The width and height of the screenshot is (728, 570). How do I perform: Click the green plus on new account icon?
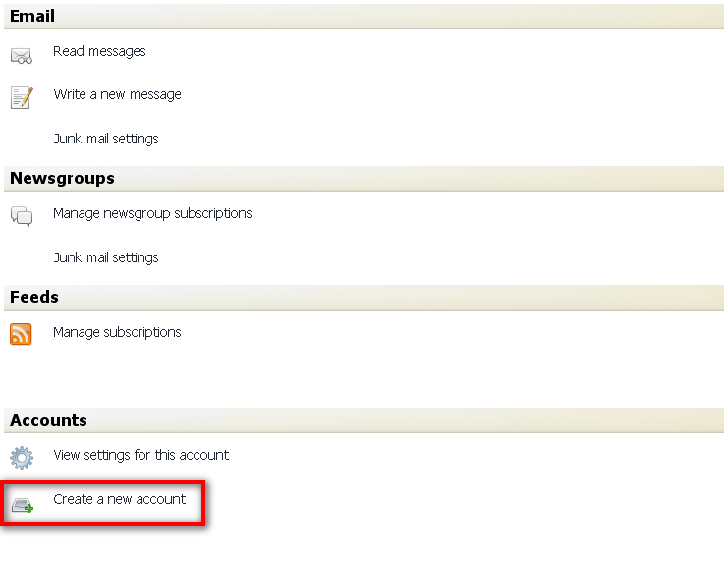coord(28,509)
